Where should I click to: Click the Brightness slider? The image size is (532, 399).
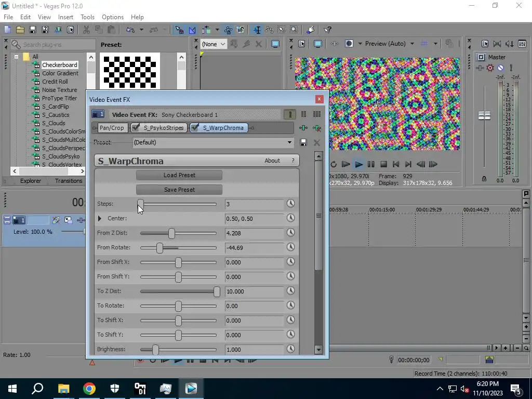pyautogui.click(x=178, y=350)
